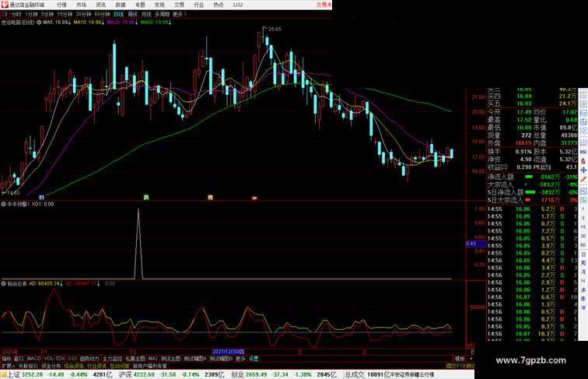Select the 60 minute shortcut in right toolbar

point(583,245)
